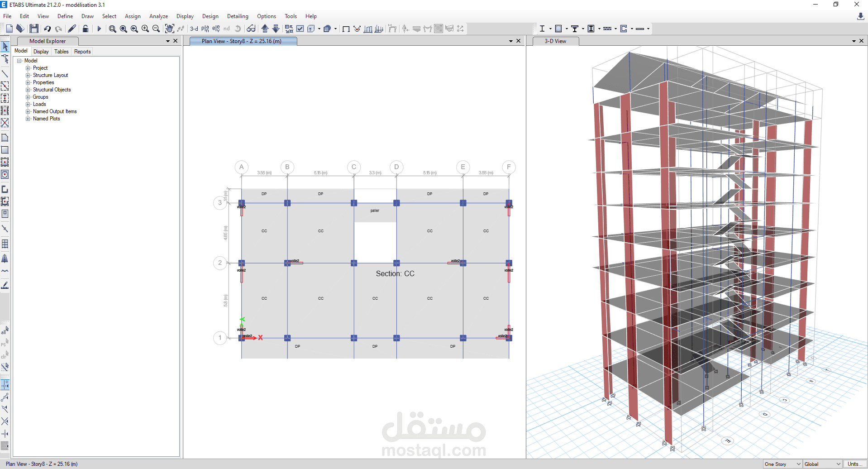Click the Draw Rectangular Floor tool
The height and width of the screenshot is (469, 868).
click(5, 150)
